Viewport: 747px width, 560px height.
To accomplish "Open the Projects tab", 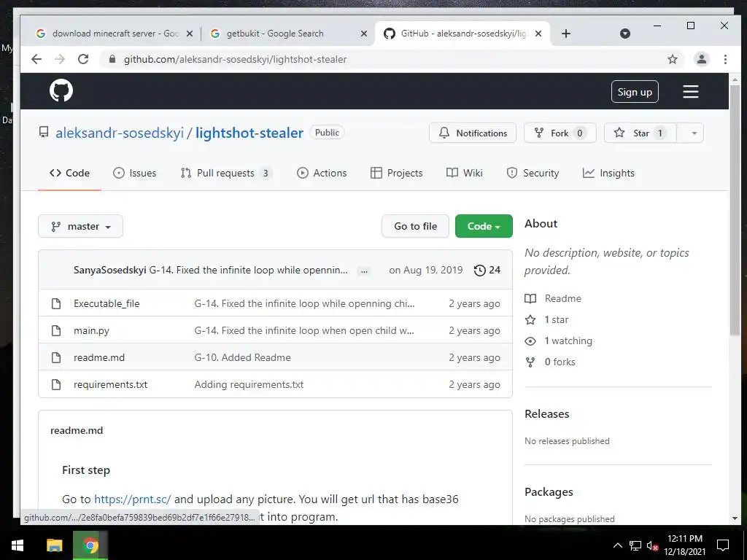I will point(396,173).
